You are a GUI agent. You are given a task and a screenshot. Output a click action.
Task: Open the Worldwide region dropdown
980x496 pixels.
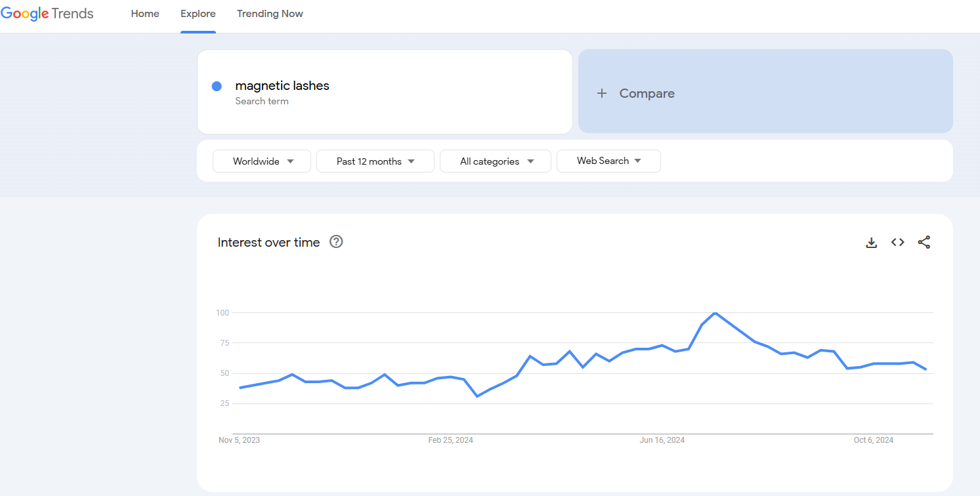click(x=262, y=161)
